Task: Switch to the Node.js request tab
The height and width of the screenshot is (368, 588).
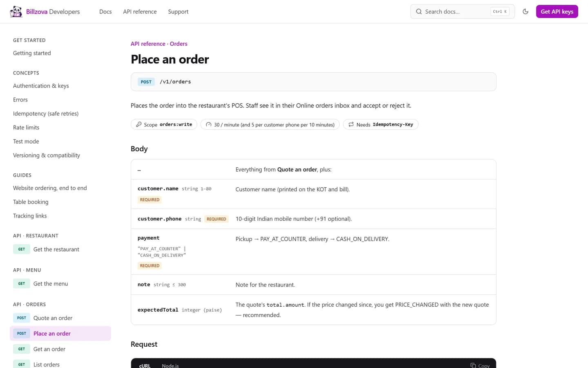Action: (170, 365)
